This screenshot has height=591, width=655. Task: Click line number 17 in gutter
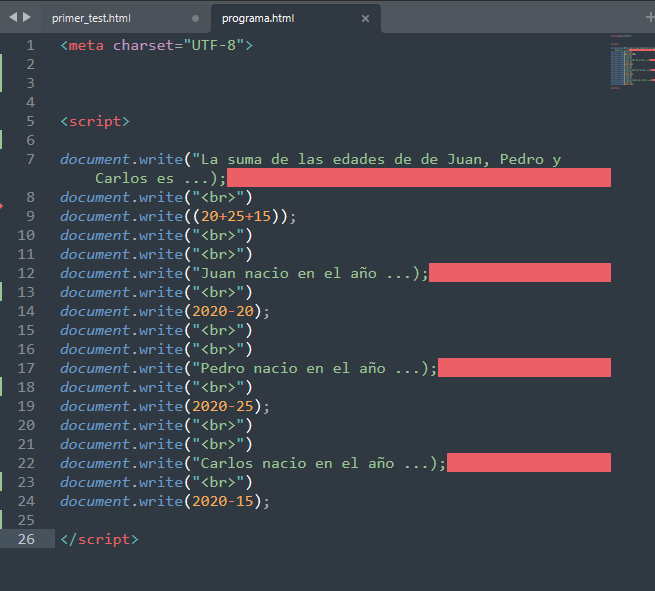26,368
